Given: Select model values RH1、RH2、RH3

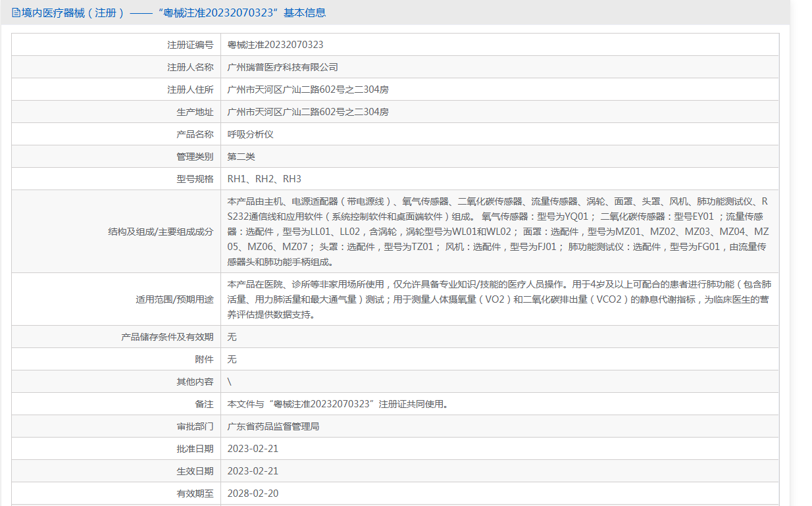Looking at the screenshot, I should pos(265,179).
